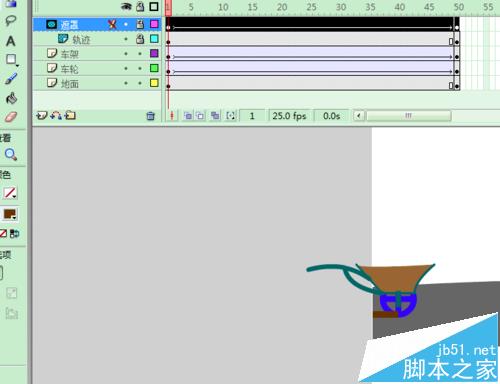Toggle lock dot of 地面 layer
The width and height of the screenshot is (500, 384).
[x=140, y=83]
